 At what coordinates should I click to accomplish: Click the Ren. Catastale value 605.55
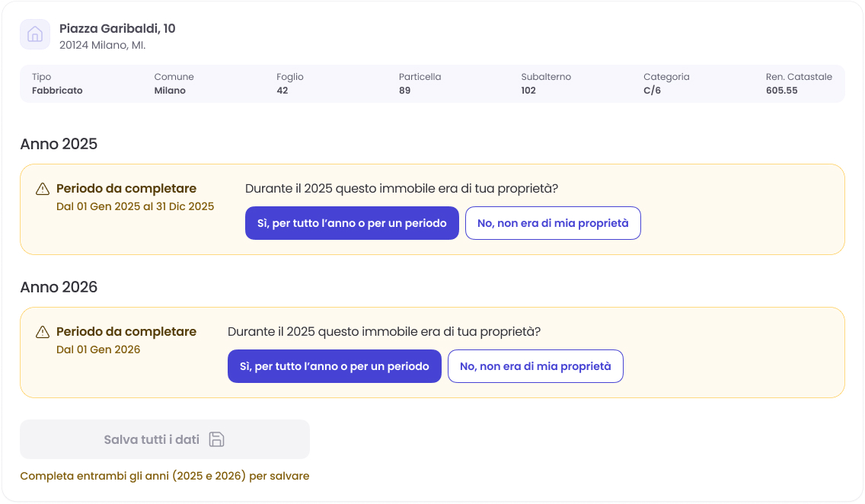click(x=782, y=91)
